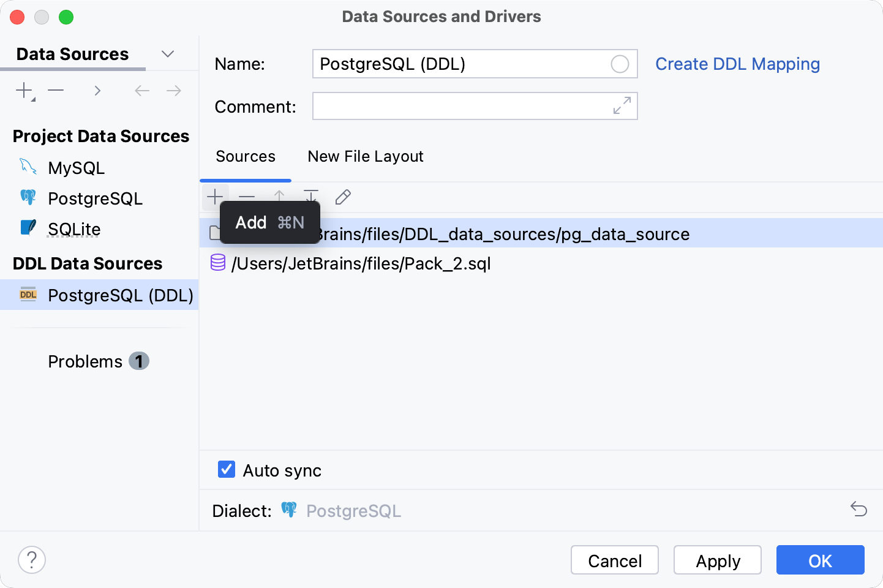Click the Add plus icon in Sources toolbar
This screenshot has height=588, width=883.
[216, 197]
